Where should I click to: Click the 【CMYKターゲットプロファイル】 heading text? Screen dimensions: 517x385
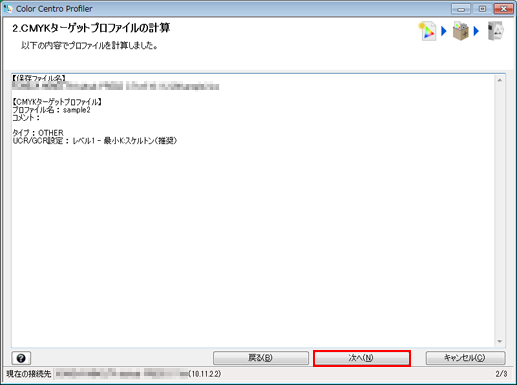57,102
